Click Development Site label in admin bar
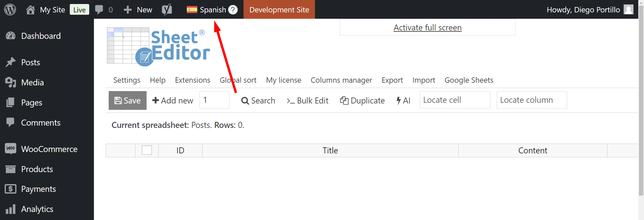This screenshot has width=644, height=220. (x=279, y=10)
